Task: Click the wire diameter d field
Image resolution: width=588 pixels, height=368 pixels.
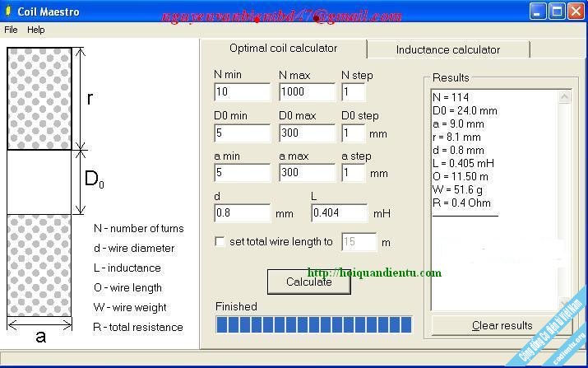Action: [243, 213]
